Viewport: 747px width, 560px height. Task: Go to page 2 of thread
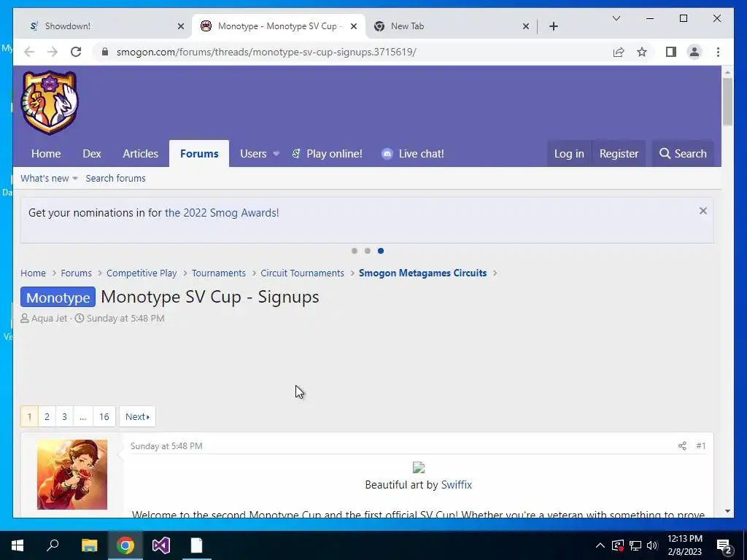47,416
